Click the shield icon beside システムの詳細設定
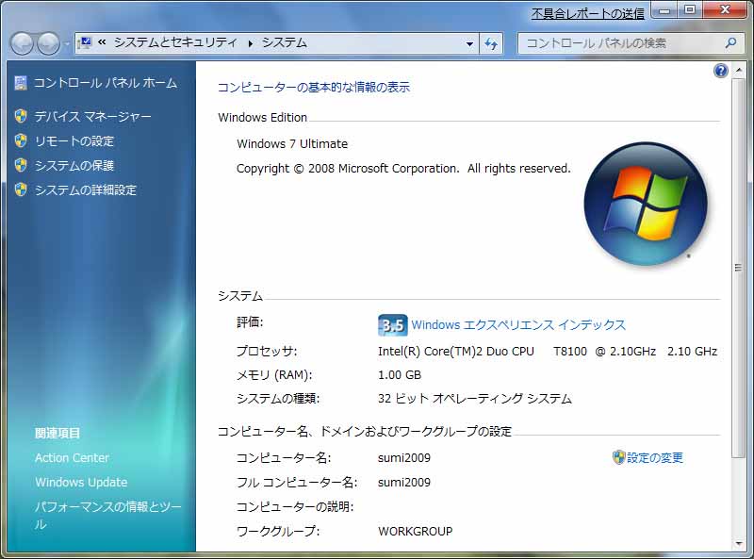 pyautogui.click(x=21, y=189)
